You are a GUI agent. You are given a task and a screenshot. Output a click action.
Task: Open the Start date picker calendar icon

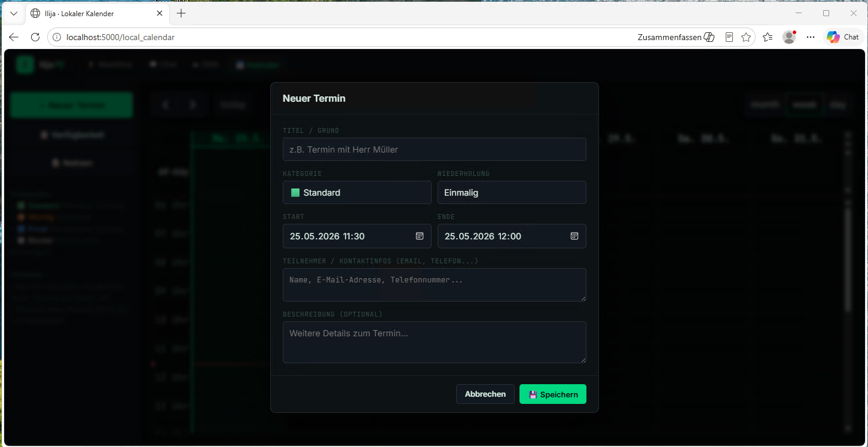pyautogui.click(x=420, y=236)
